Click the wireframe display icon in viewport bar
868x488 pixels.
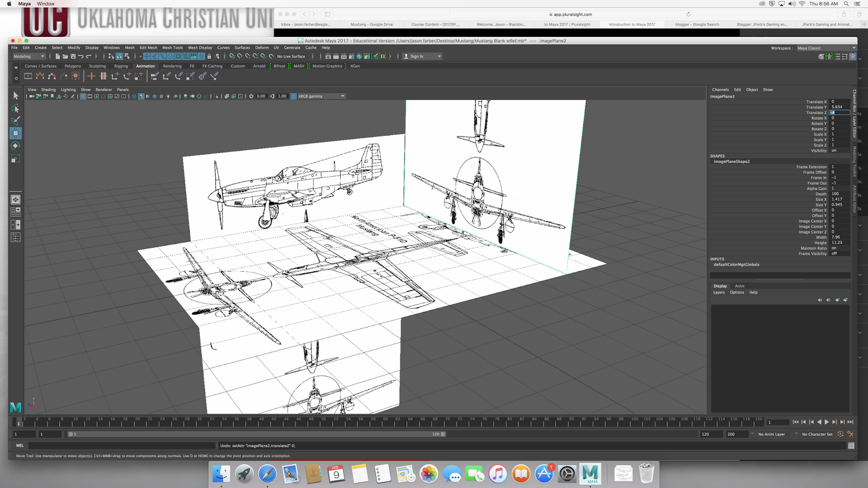pyautogui.click(x=134, y=96)
